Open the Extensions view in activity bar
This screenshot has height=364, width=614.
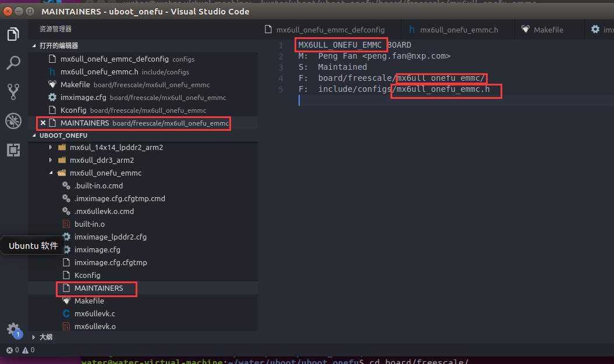coord(13,150)
